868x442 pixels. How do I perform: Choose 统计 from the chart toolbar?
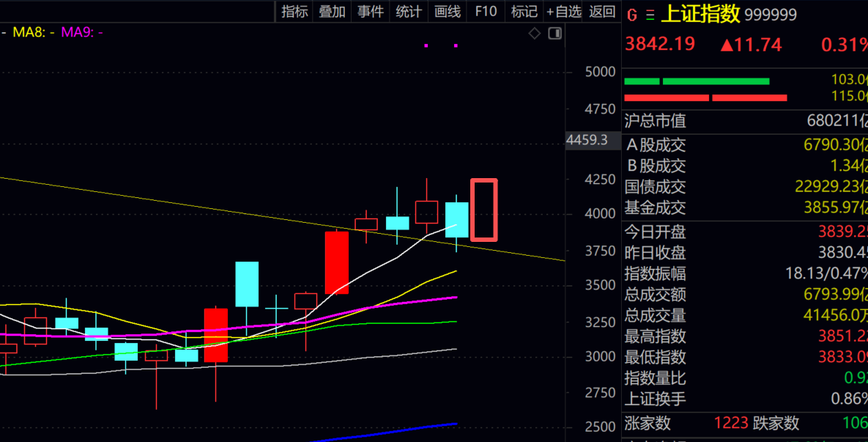click(409, 12)
